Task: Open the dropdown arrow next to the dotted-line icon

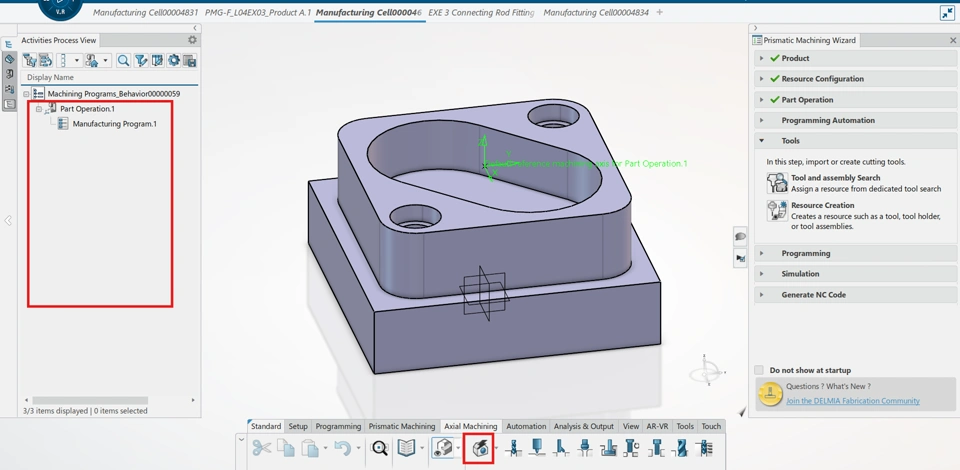Action: point(77,61)
